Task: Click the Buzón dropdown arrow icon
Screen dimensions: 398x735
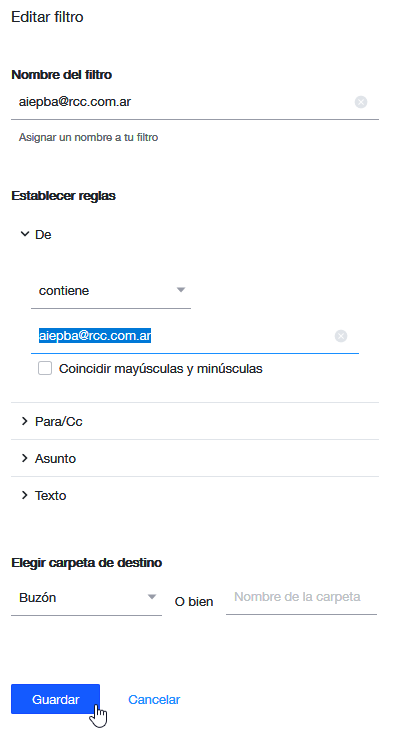Action: (151, 597)
